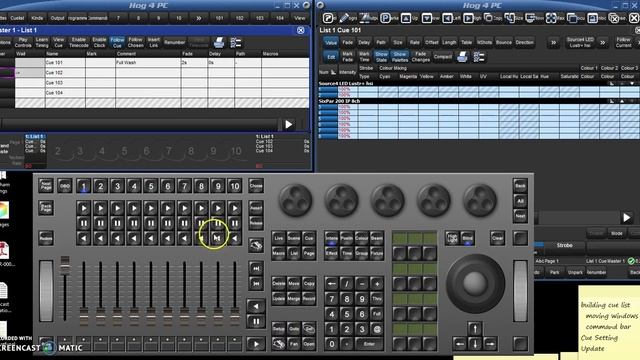
Task: Toggle Show Palettes in cue editor
Action: (400, 57)
